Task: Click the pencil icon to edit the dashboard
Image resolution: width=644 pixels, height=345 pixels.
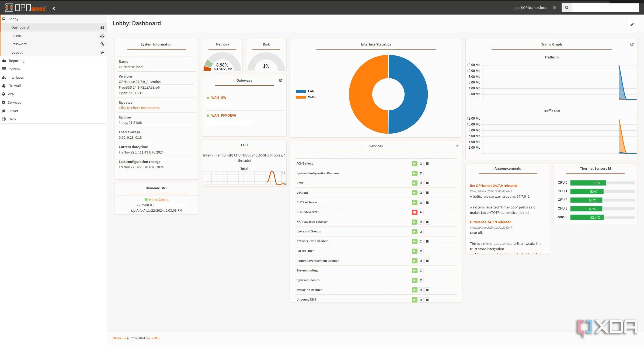Action: click(x=632, y=25)
